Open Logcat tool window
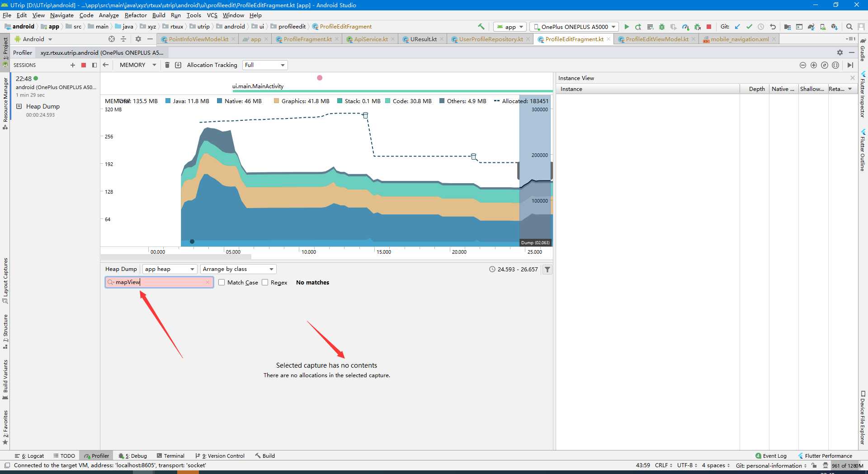 coord(29,456)
